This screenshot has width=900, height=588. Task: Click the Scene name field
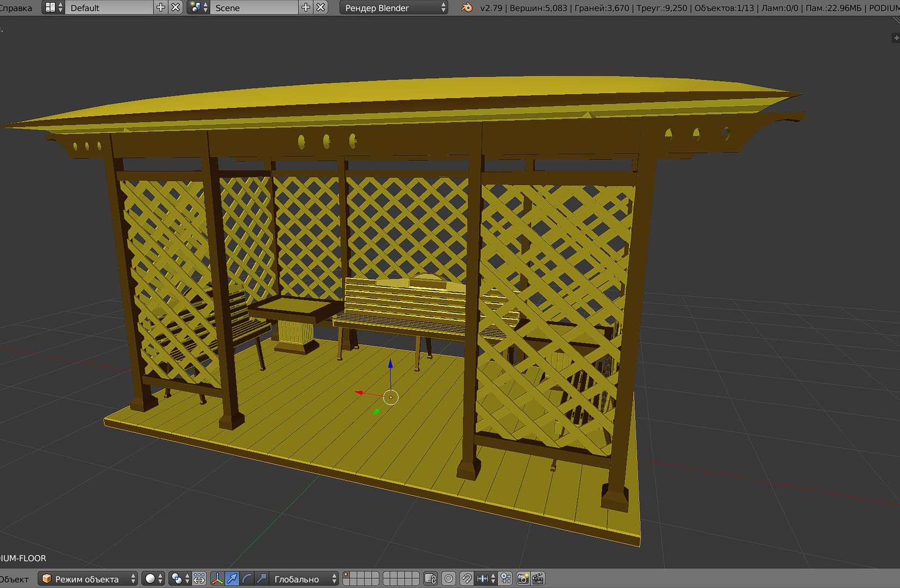(255, 8)
